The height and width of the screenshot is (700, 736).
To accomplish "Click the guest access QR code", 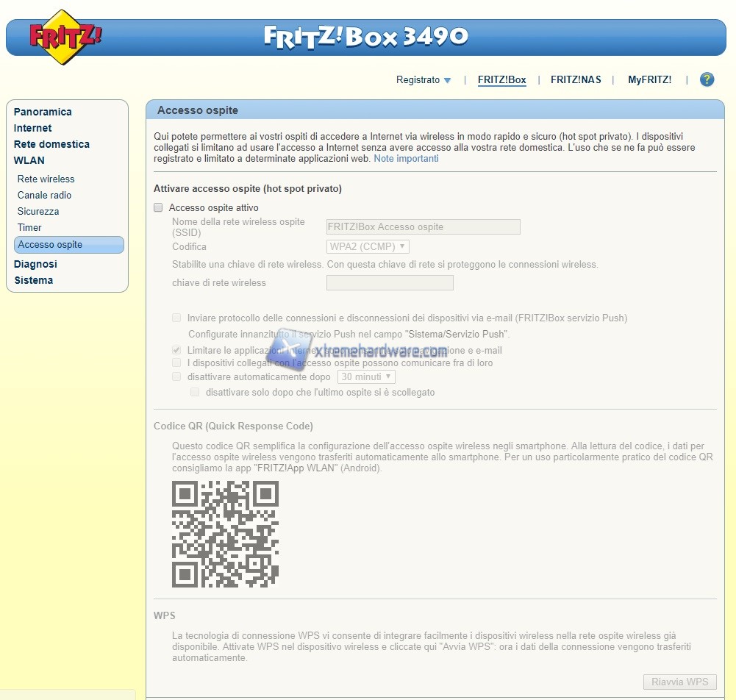I will [x=225, y=534].
